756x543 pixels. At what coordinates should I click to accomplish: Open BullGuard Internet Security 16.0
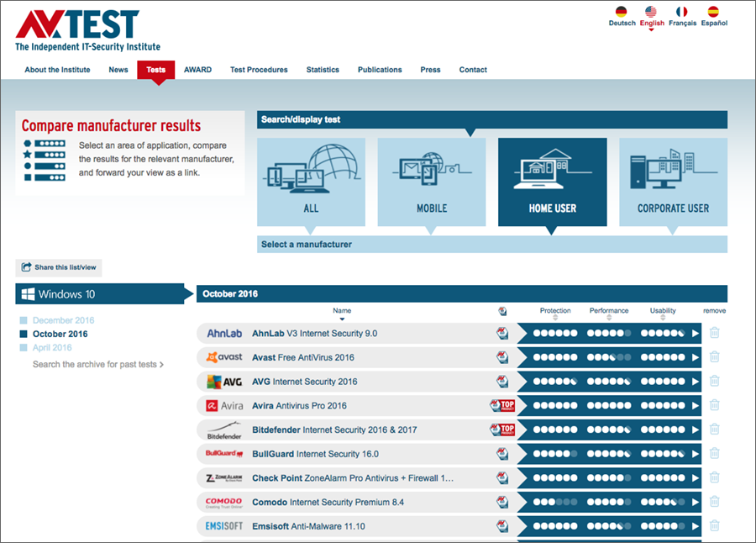coord(315,454)
